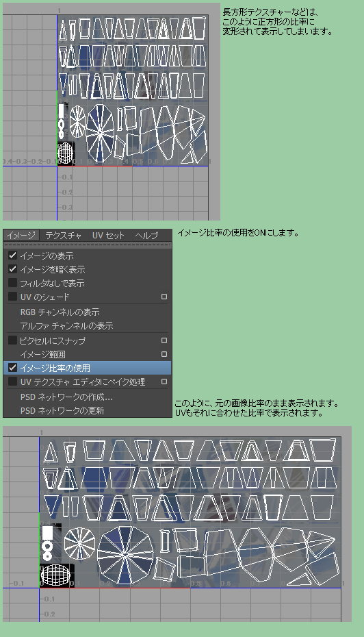Open option box for ベイク処理 entry

click(164, 382)
